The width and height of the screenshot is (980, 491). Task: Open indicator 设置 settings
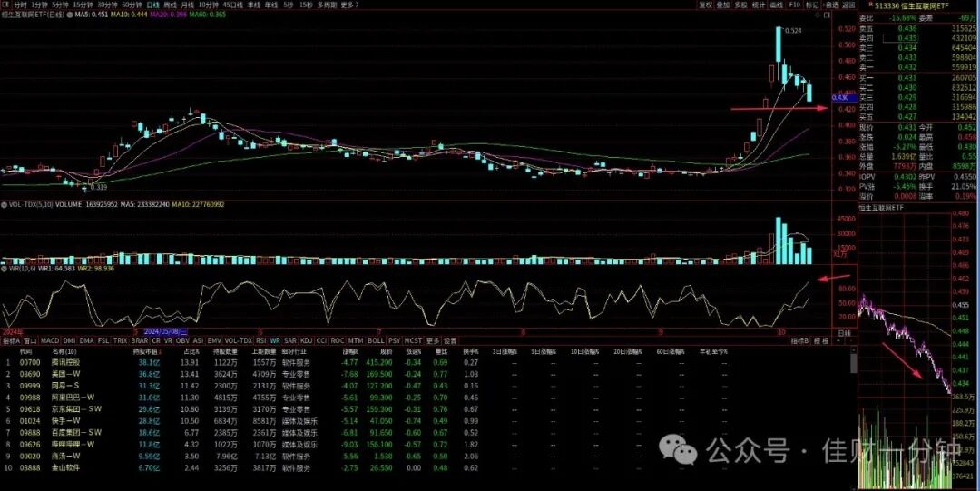click(x=450, y=341)
